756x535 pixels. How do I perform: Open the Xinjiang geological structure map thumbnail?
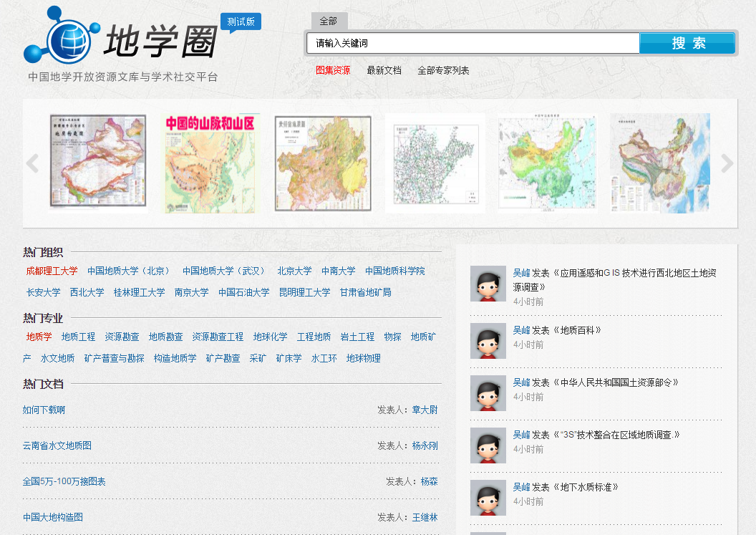pyautogui.click(x=98, y=162)
